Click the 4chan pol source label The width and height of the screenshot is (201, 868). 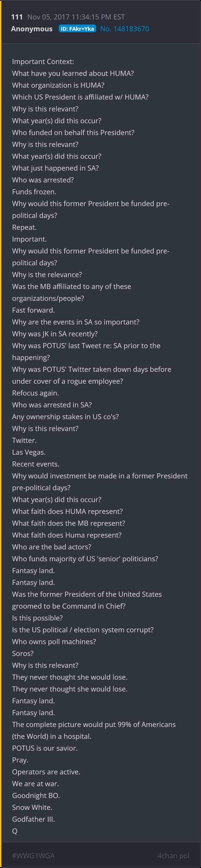tap(173, 856)
